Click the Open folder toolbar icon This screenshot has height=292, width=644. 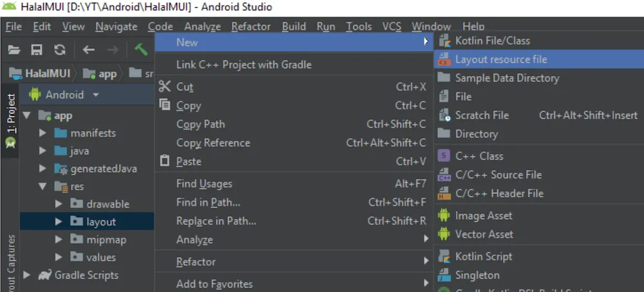pyautogui.click(x=14, y=50)
